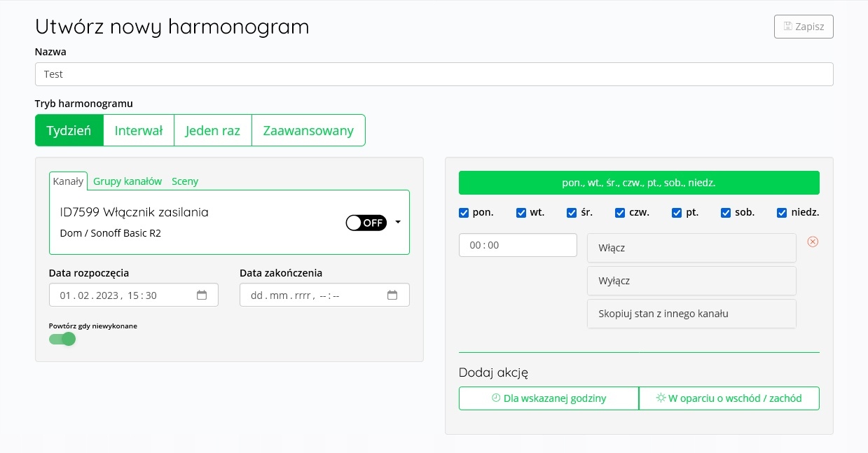Uncheck the 'śr.' checkbox
This screenshot has width=868, height=453.
(x=570, y=213)
